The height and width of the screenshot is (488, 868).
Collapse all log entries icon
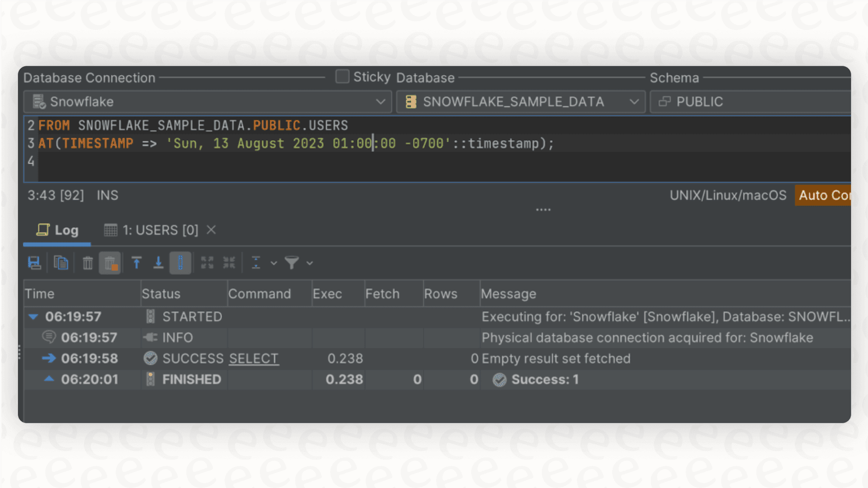click(229, 262)
